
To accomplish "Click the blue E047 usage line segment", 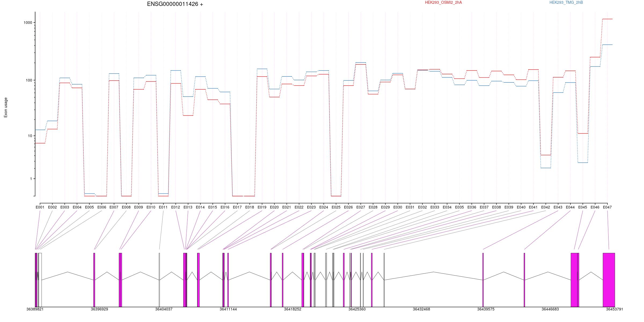I will [607, 45].
